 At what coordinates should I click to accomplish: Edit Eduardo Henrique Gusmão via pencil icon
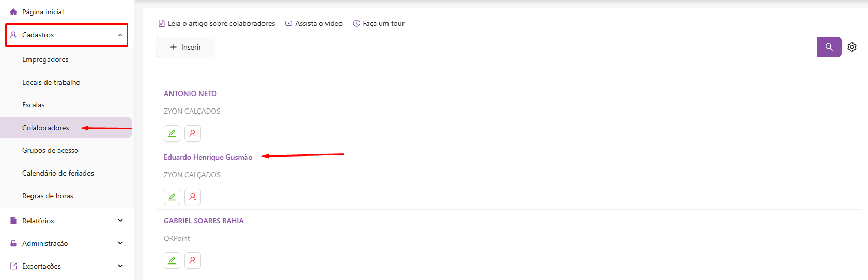pyautogui.click(x=172, y=197)
